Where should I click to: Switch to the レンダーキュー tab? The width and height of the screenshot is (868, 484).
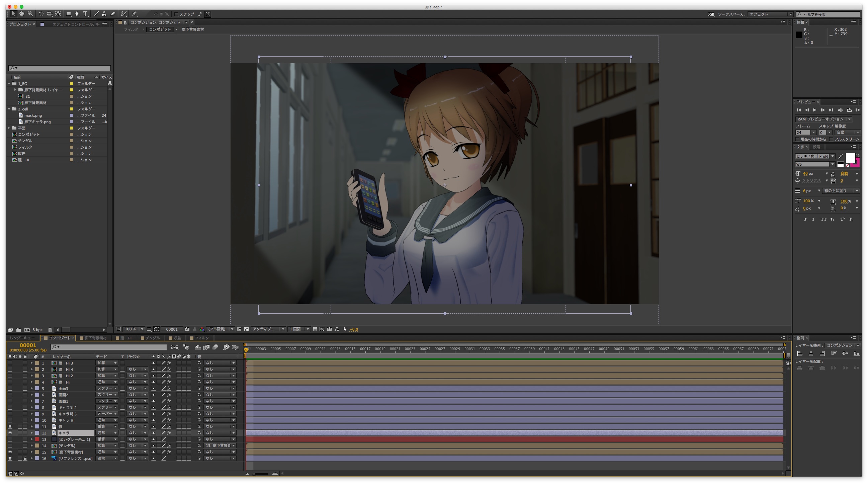coord(22,338)
